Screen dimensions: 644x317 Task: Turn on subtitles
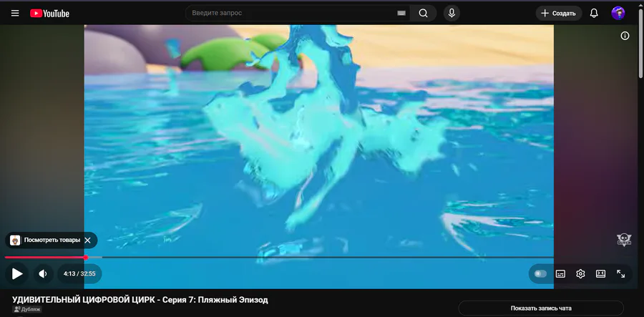[560, 274]
